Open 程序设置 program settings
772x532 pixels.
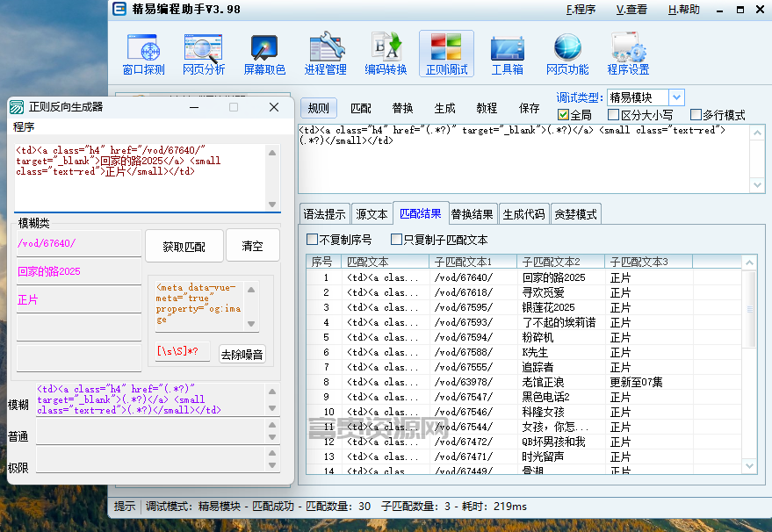(628, 54)
